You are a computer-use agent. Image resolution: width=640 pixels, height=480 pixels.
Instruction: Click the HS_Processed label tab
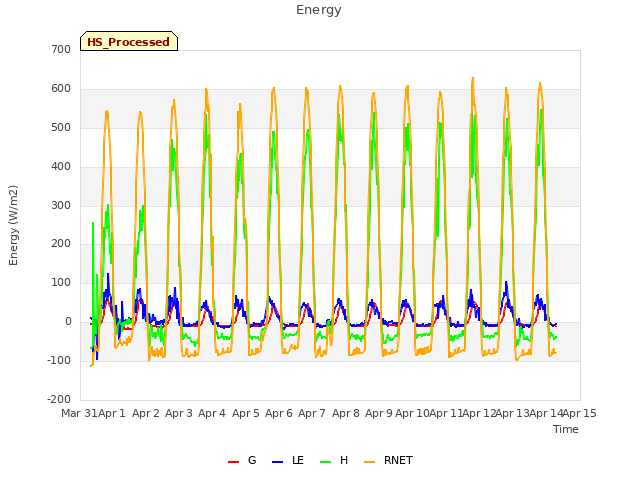(x=129, y=41)
